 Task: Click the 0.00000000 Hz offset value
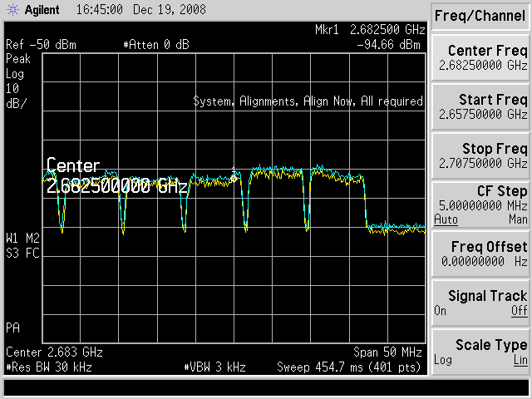click(x=485, y=261)
